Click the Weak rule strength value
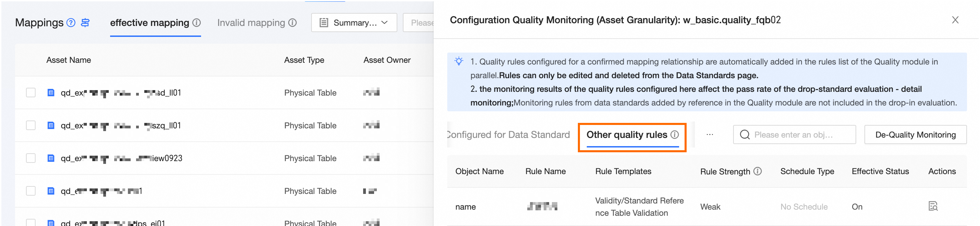The image size is (980, 226). click(x=710, y=207)
